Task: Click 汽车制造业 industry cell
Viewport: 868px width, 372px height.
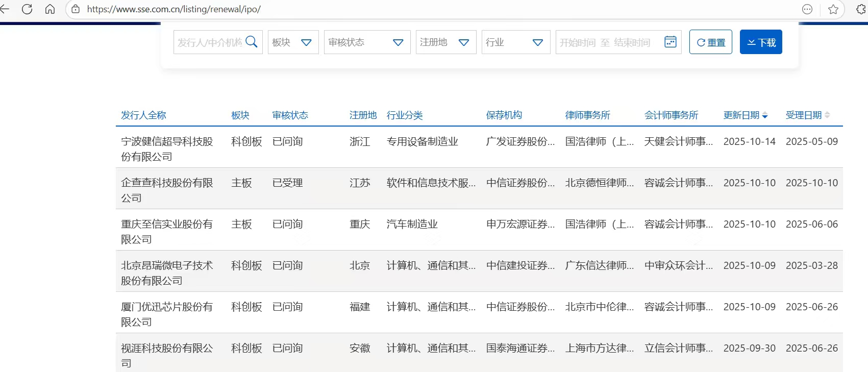Action: tap(412, 224)
